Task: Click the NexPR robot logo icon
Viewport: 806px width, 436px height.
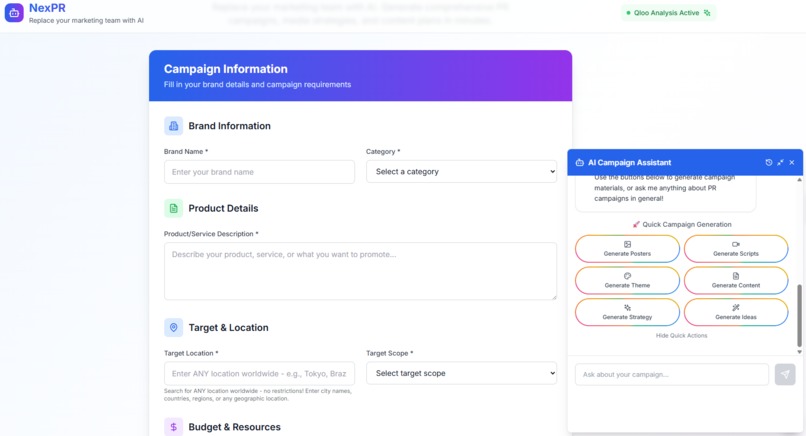Action: coord(14,13)
